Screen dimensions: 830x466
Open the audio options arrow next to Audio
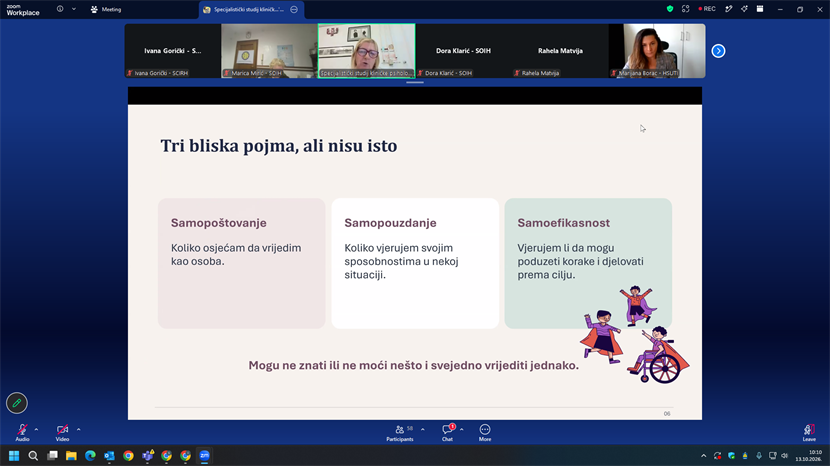37,429
